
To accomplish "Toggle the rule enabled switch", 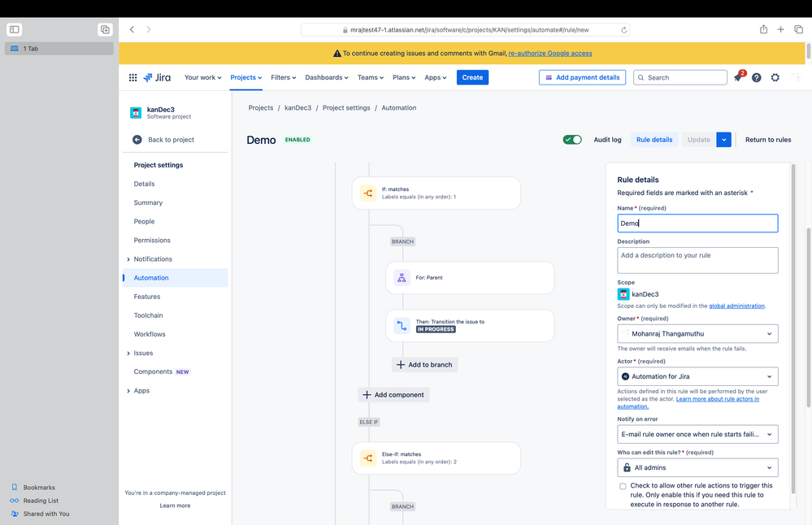I will (x=572, y=140).
